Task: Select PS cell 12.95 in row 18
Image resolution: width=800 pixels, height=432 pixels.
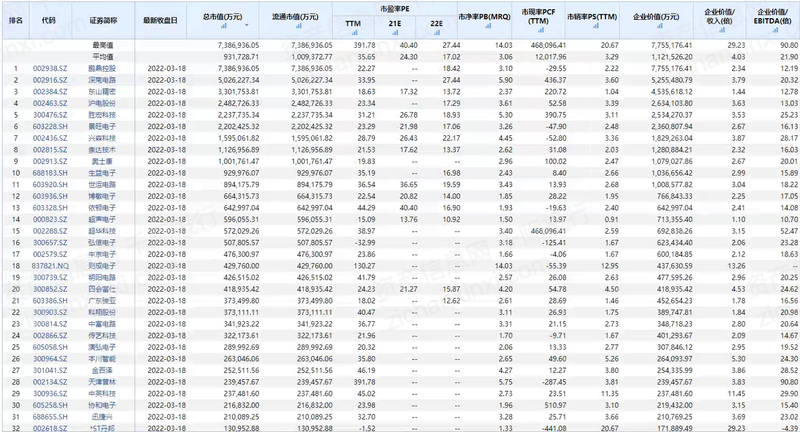Action: point(610,266)
